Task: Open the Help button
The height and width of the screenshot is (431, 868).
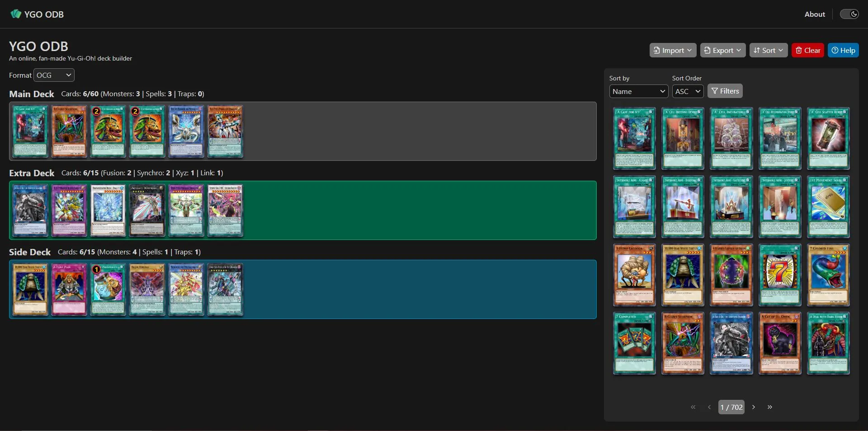Action: click(843, 50)
